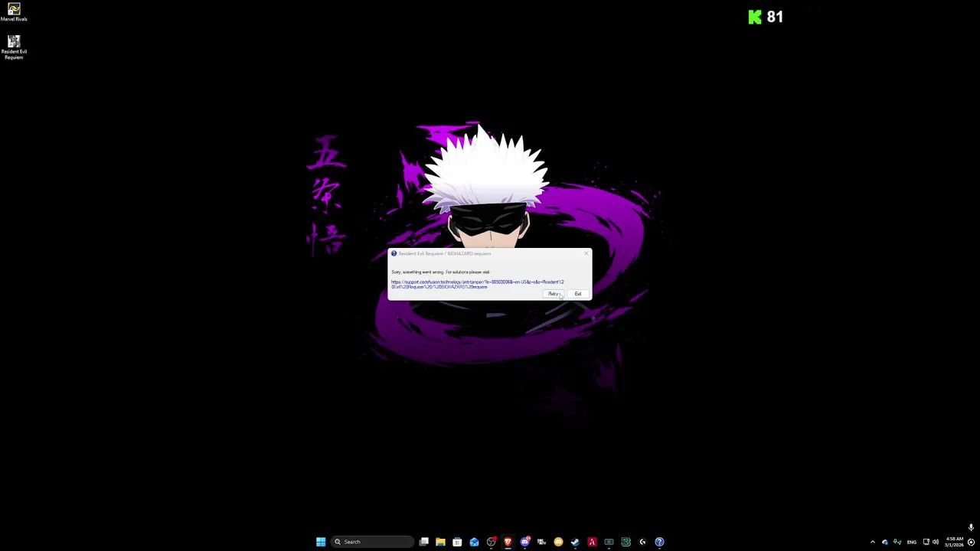Switch to the Brave browser on the taskbar

(508, 542)
